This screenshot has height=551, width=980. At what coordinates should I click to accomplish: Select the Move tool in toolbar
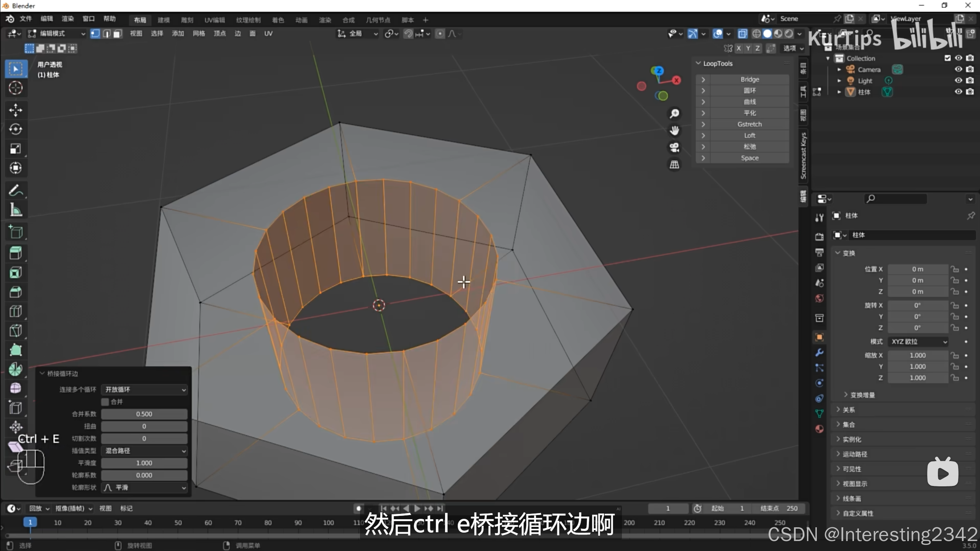coord(15,110)
